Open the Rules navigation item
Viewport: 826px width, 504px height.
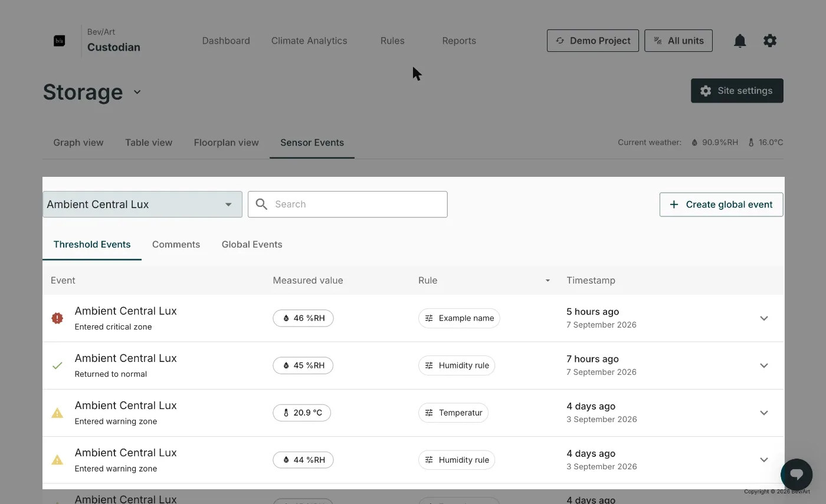click(x=392, y=41)
